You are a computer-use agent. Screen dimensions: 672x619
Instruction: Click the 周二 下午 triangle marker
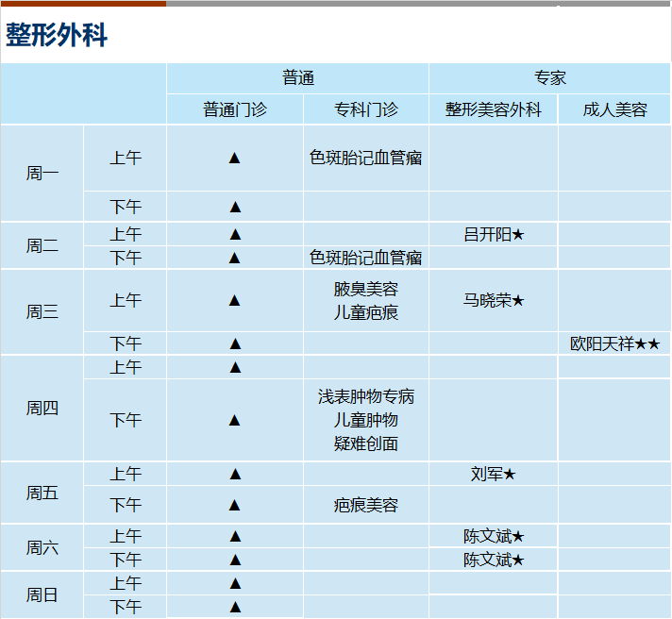pyautogui.click(x=234, y=258)
